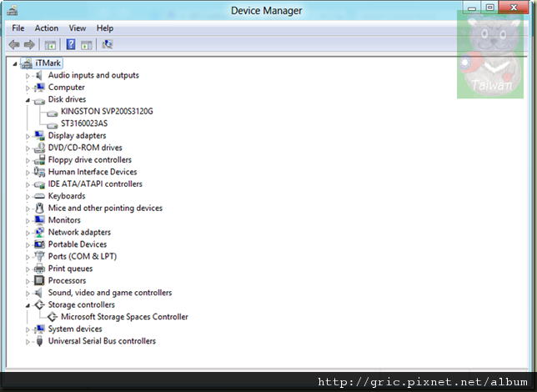The width and height of the screenshot is (537, 392).
Task: Click the Forward arrow toolbar icon
Action: click(29, 44)
